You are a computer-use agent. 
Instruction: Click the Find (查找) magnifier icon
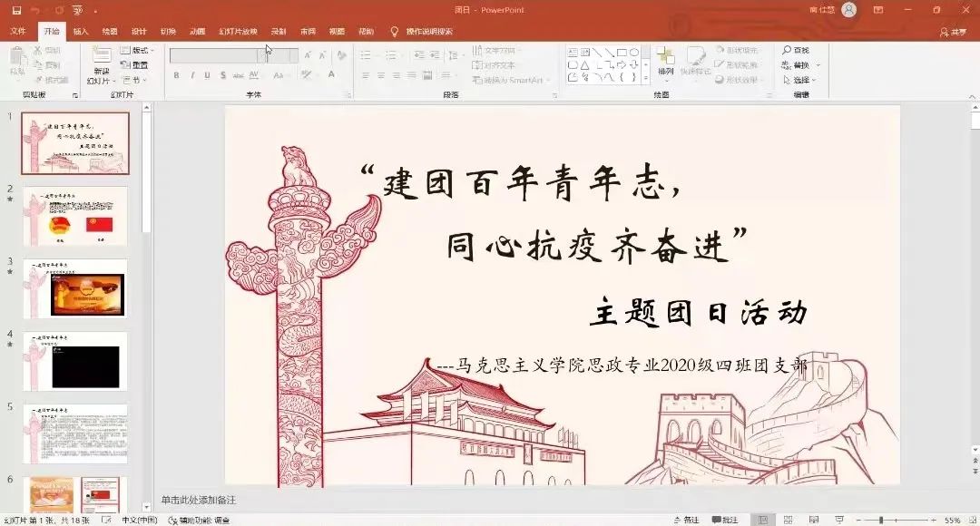pyautogui.click(x=787, y=51)
